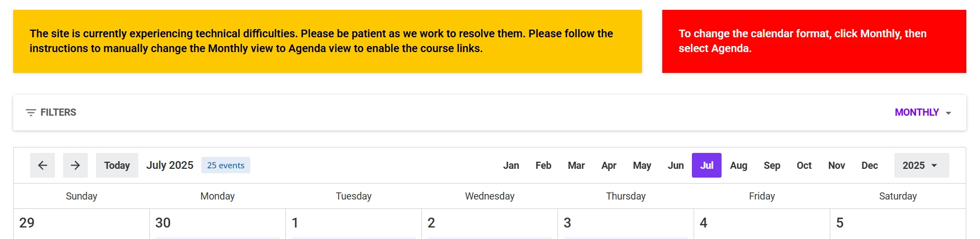Open the 25 events badge
The width and height of the screenshot is (980, 239).
[226, 166]
